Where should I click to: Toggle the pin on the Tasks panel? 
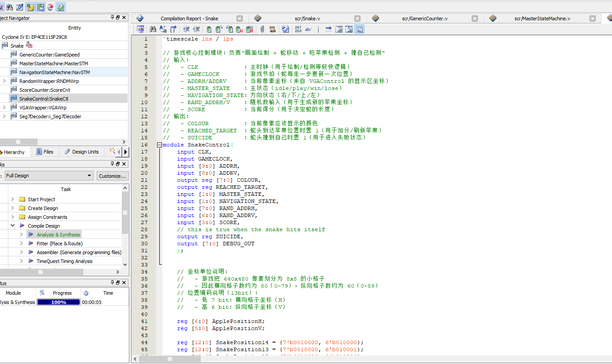click(112, 164)
